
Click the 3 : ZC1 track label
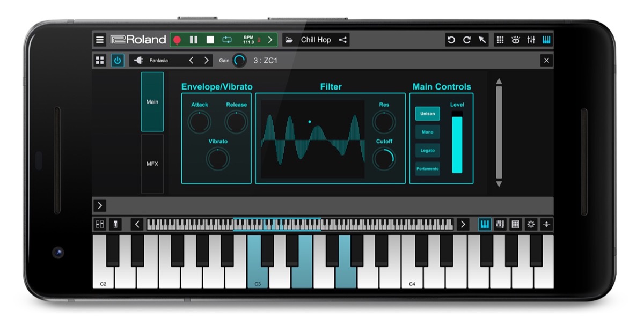265,61
